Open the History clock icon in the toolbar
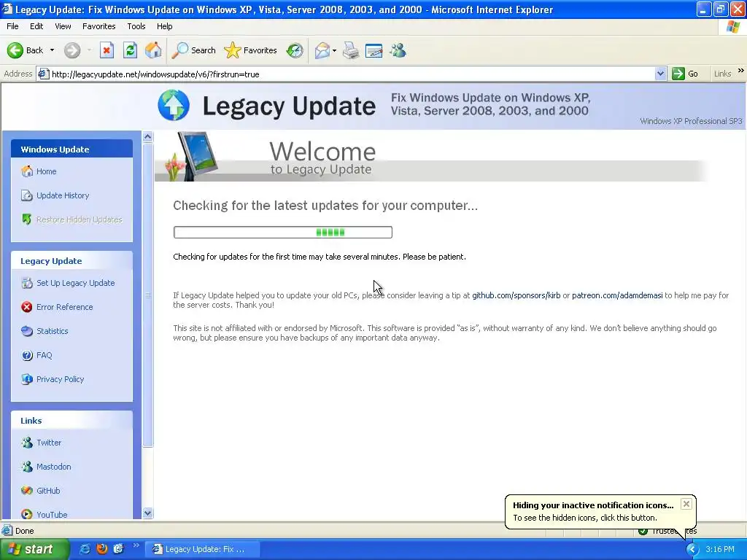This screenshot has height=560, width=747. (295, 50)
